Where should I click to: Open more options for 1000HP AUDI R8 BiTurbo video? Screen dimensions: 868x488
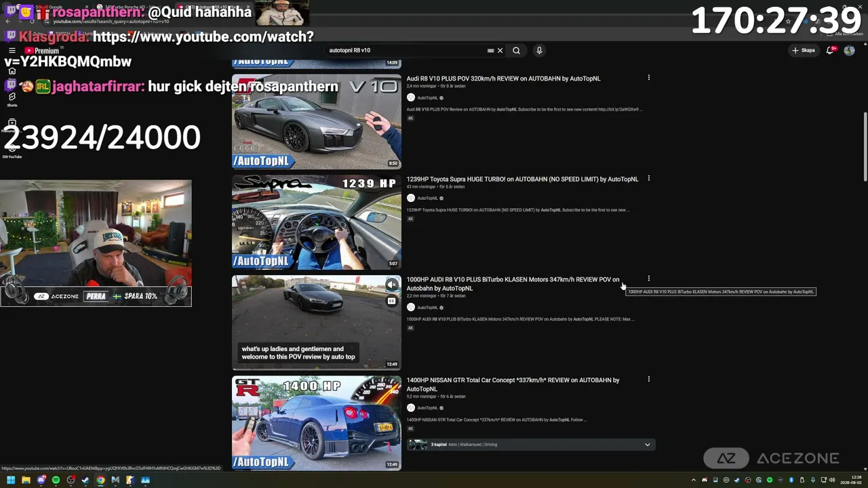click(x=649, y=279)
